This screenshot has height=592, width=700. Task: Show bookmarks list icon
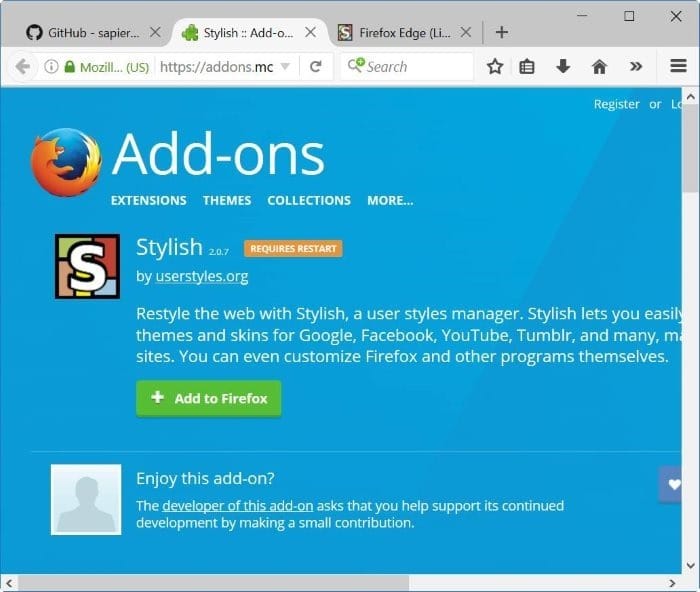[527, 67]
